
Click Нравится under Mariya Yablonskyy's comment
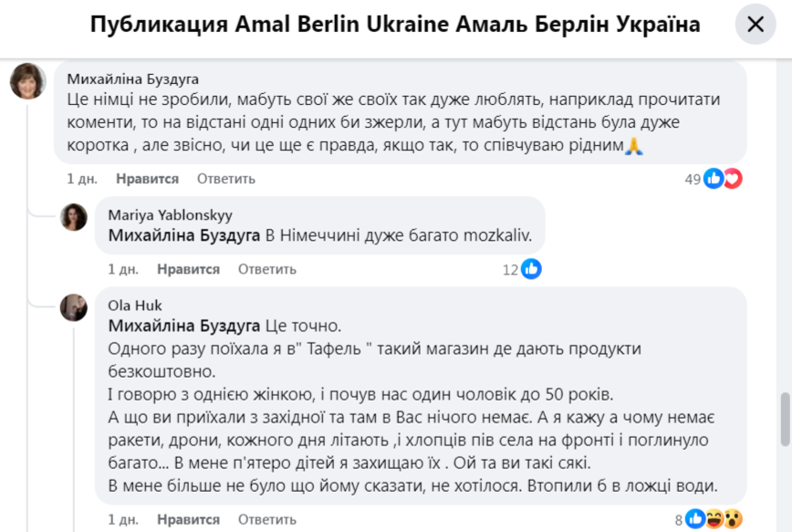[x=188, y=269]
